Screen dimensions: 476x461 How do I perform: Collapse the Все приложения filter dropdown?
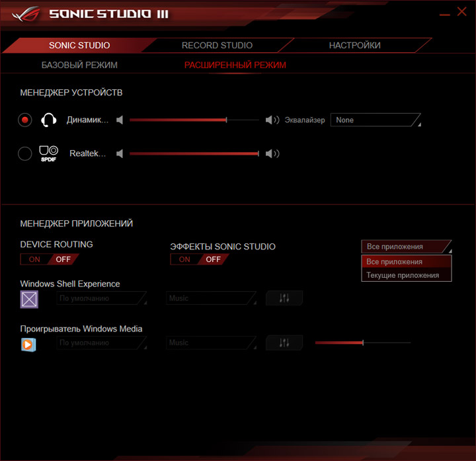(x=406, y=247)
